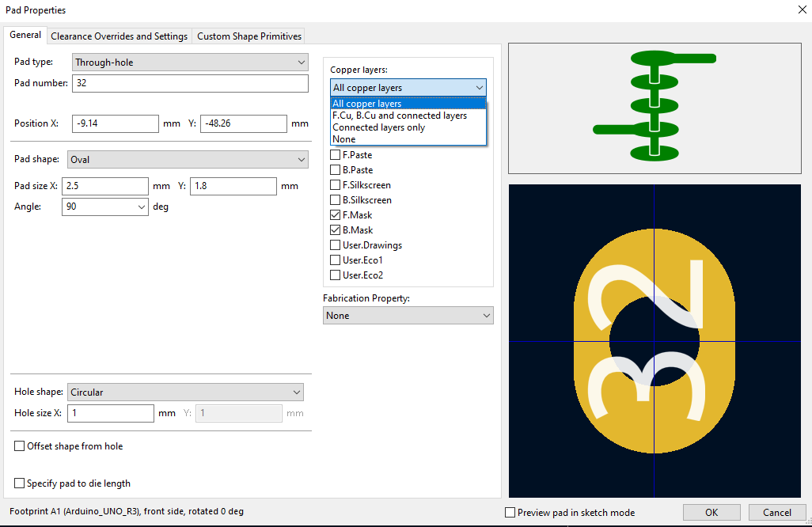The width and height of the screenshot is (812, 527).
Task: Open the Custom Shape Primitives tab
Action: [x=249, y=36]
